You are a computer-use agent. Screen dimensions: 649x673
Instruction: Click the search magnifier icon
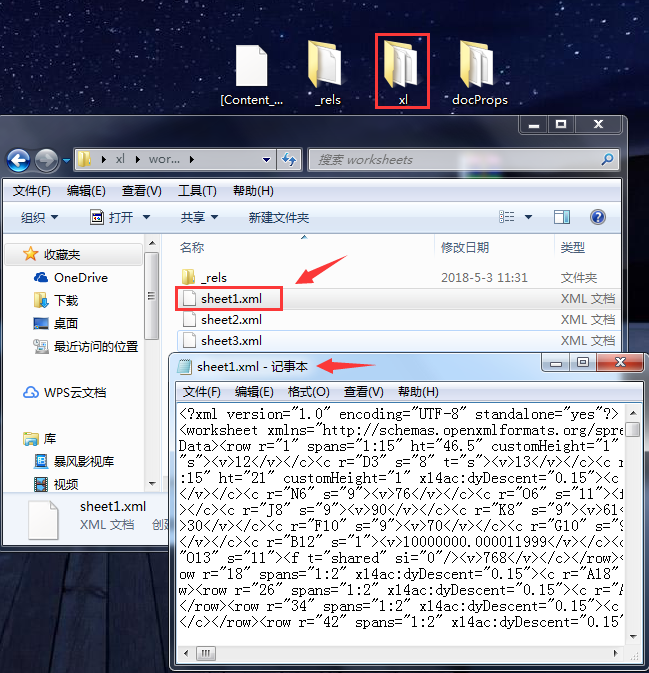tap(607, 160)
